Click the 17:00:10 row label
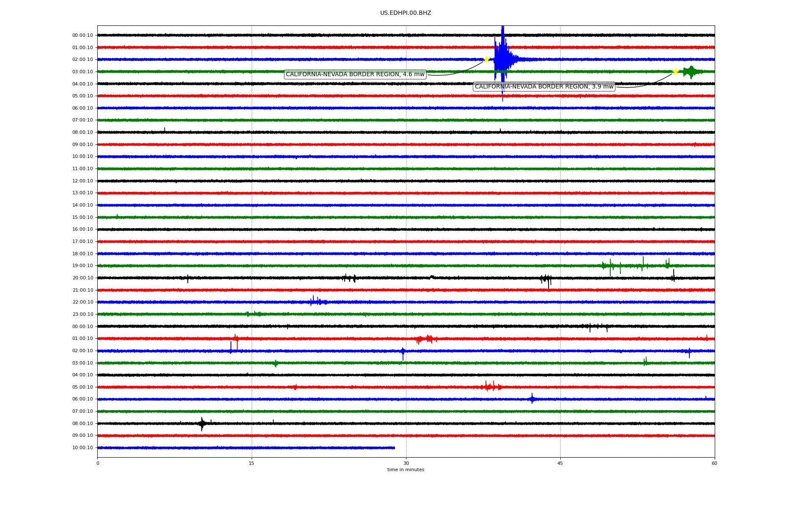 82,242
